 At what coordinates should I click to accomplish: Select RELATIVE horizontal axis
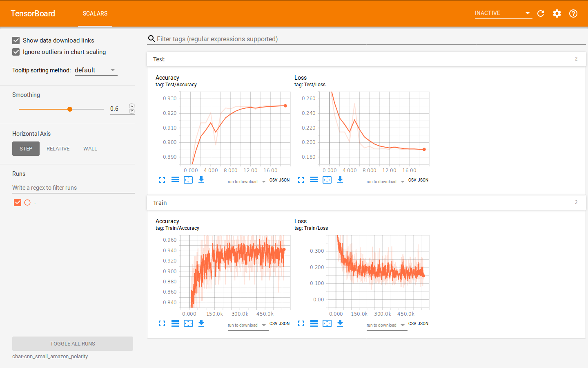click(58, 149)
